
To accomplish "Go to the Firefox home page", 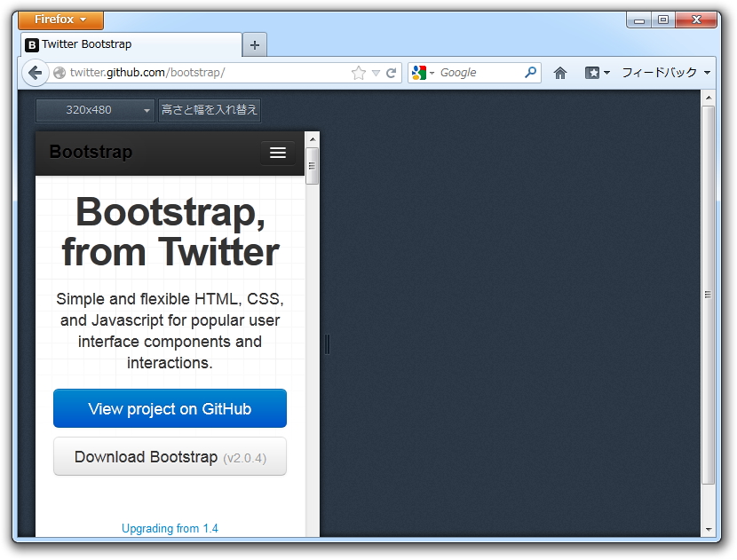I will point(559,73).
